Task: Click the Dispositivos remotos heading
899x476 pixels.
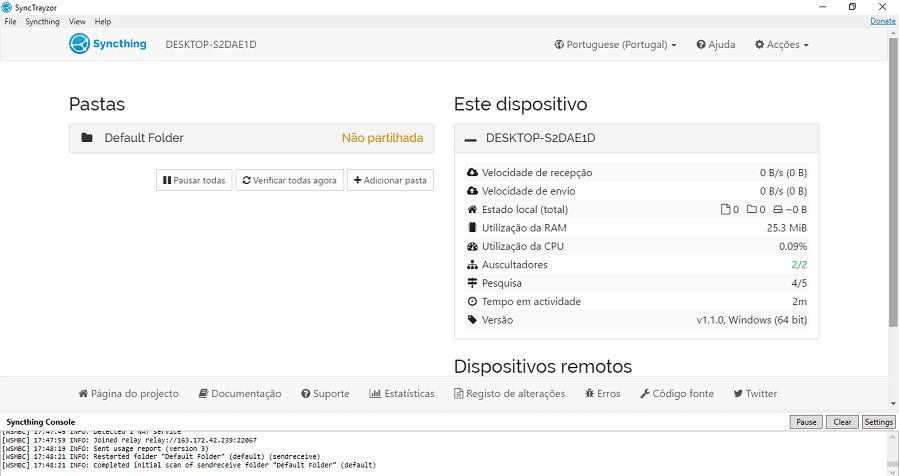Action: [542, 366]
